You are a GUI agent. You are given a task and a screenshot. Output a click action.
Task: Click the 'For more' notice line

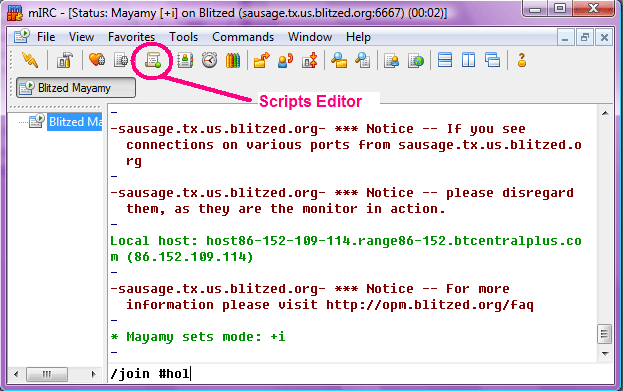(x=310, y=288)
